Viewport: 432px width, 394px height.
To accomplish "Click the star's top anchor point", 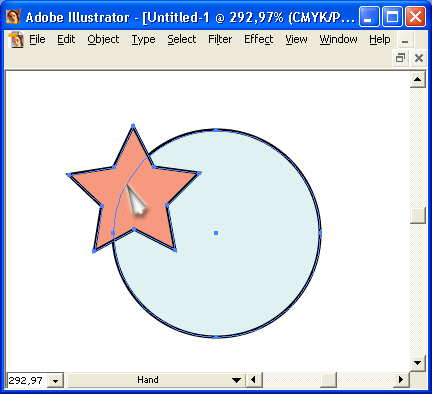I will [x=133, y=126].
